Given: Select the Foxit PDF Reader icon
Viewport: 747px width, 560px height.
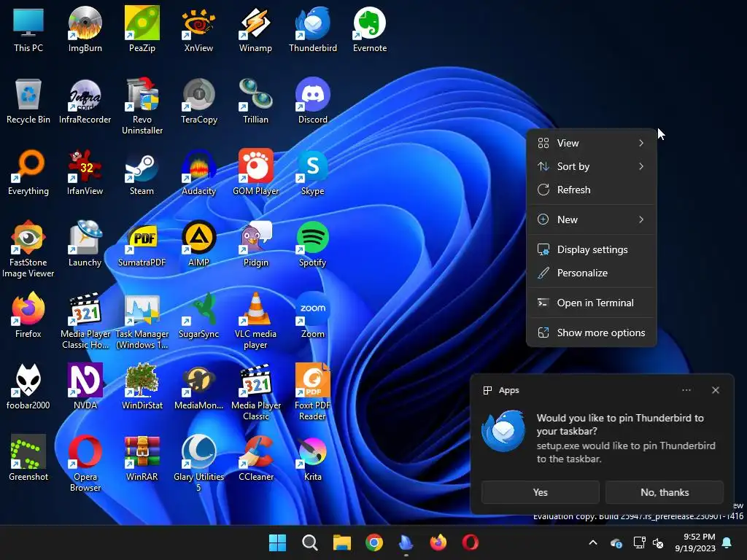Looking at the screenshot, I should click(x=312, y=392).
